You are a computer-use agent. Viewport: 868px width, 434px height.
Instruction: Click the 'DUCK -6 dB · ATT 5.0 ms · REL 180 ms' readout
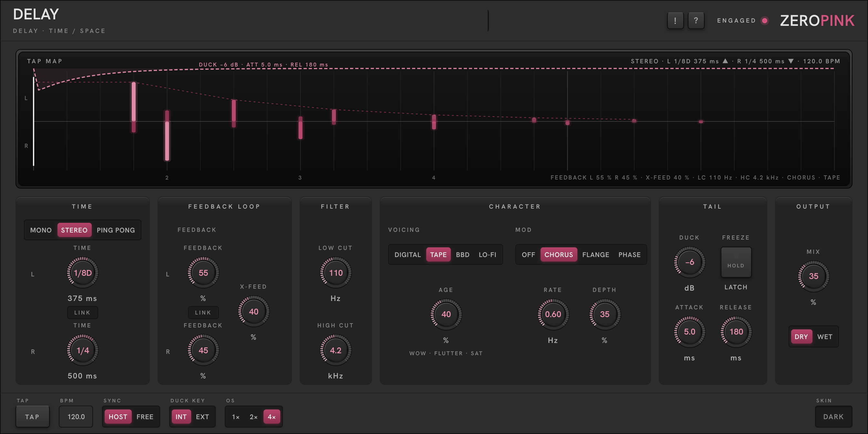point(263,65)
